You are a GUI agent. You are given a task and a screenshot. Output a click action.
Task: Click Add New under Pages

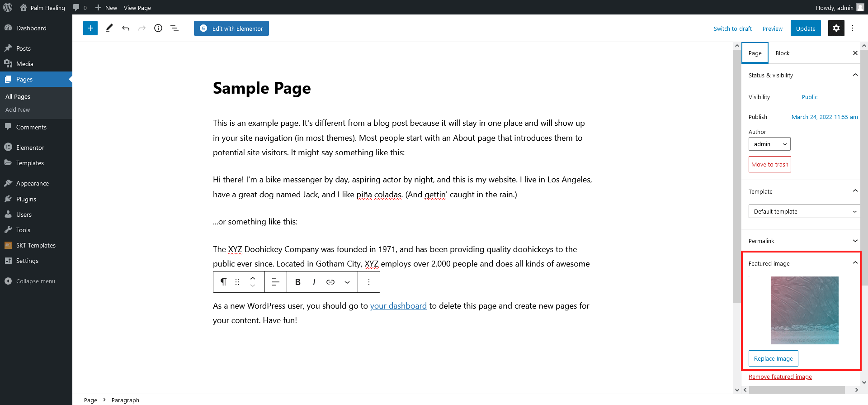point(18,110)
